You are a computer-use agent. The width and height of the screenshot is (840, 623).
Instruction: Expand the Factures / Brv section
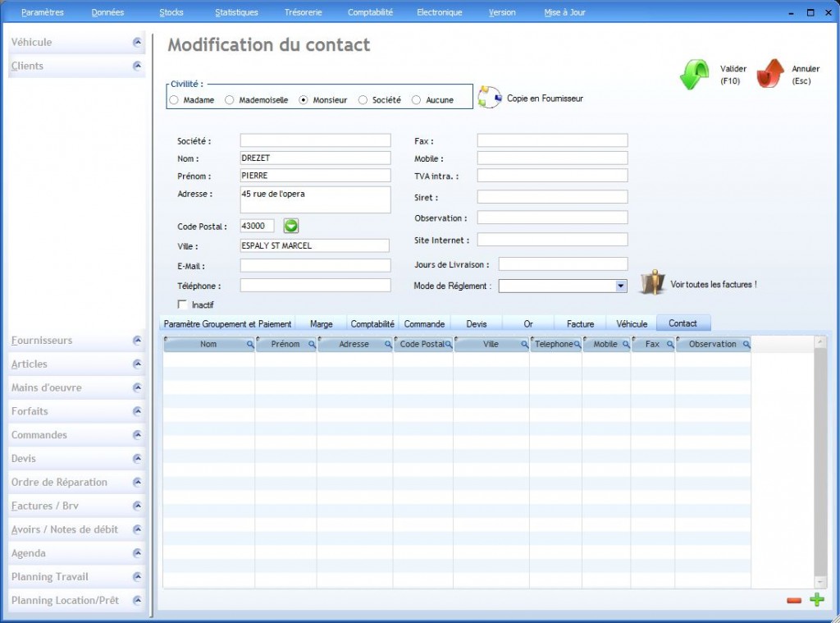pos(137,505)
